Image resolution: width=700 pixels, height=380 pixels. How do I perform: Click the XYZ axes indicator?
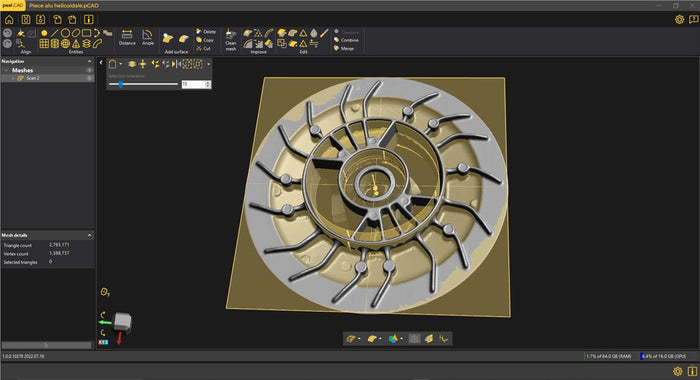click(x=103, y=342)
